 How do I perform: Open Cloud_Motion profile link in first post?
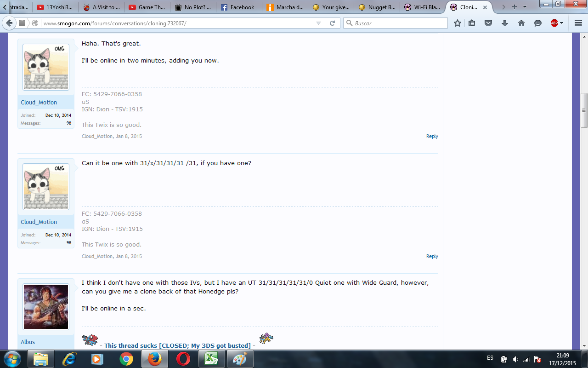(39, 103)
